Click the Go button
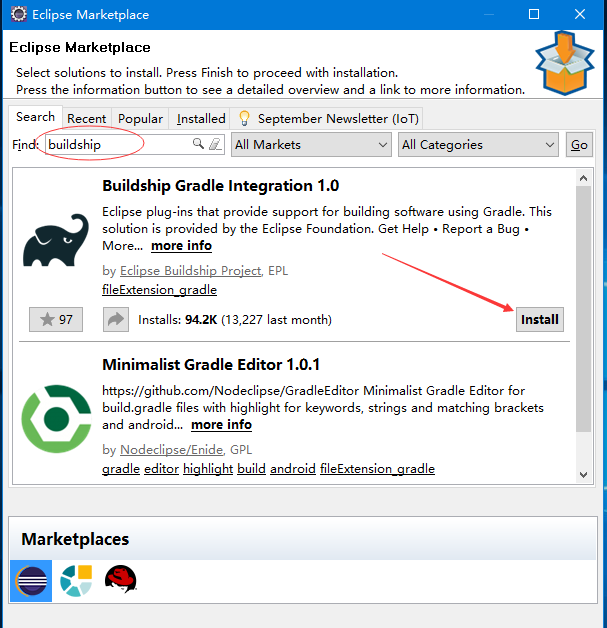This screenshot has width=607, height=628. pyautogui.click(x=579, y=145)
